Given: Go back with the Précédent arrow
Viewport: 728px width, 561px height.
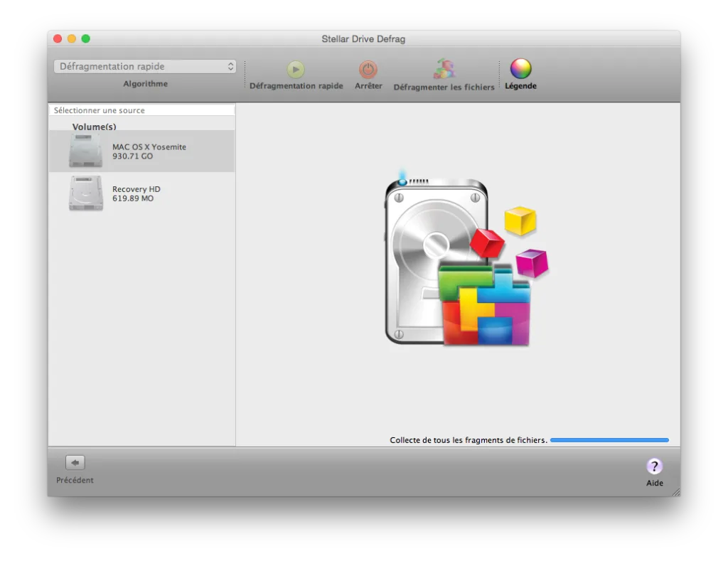Looking at the screenshot, I should 75,463.
